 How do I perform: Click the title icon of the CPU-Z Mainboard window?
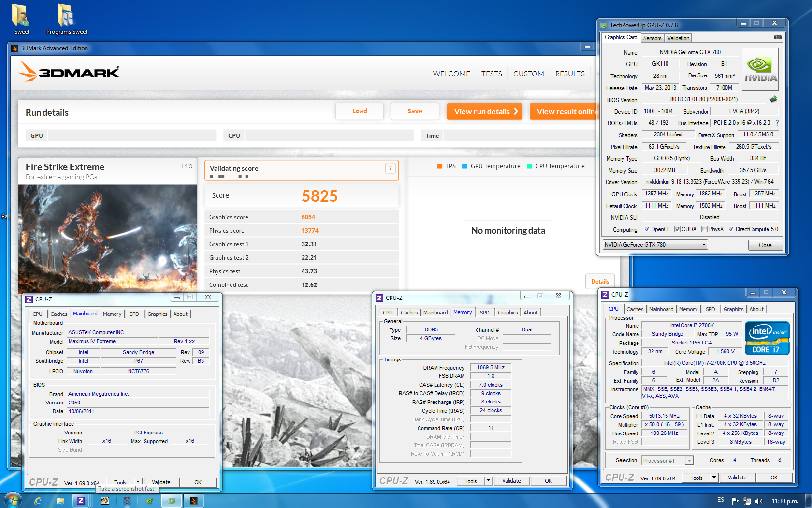pyautogui.click(x=29, y=299)
